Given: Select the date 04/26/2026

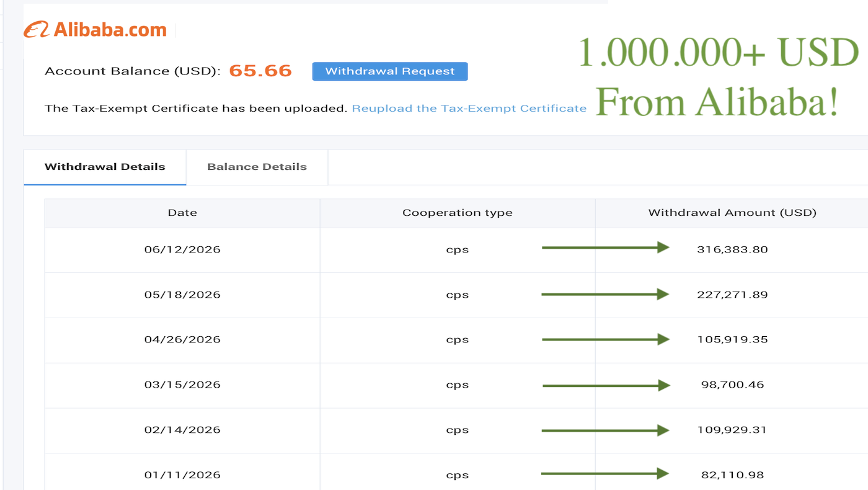Looking at the screenshot, I should coord(182,340).
